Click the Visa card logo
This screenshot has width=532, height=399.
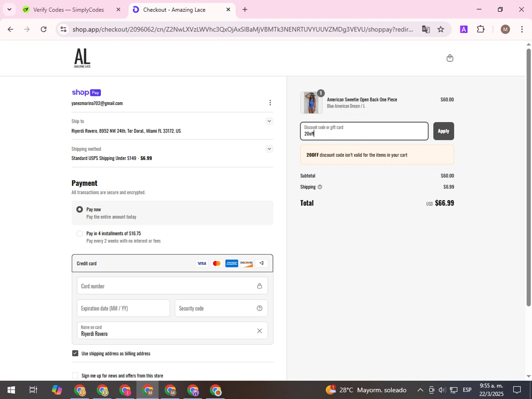(202, 263)
